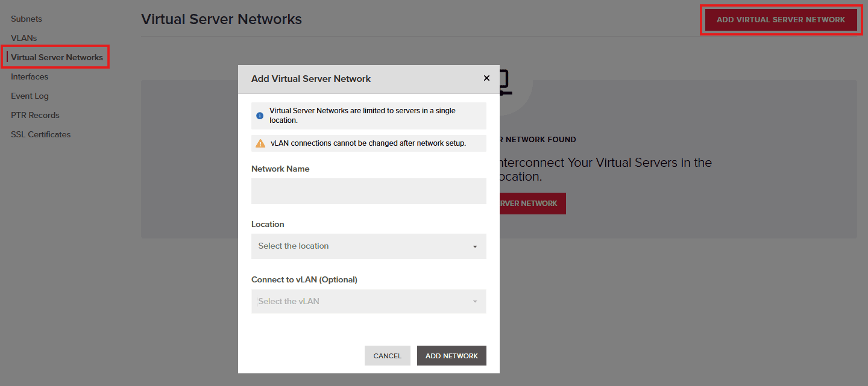Viewport: 868px width, 386px height.
Task: Expand the Connect to vLAN selector
Action: tap(368, 301)
